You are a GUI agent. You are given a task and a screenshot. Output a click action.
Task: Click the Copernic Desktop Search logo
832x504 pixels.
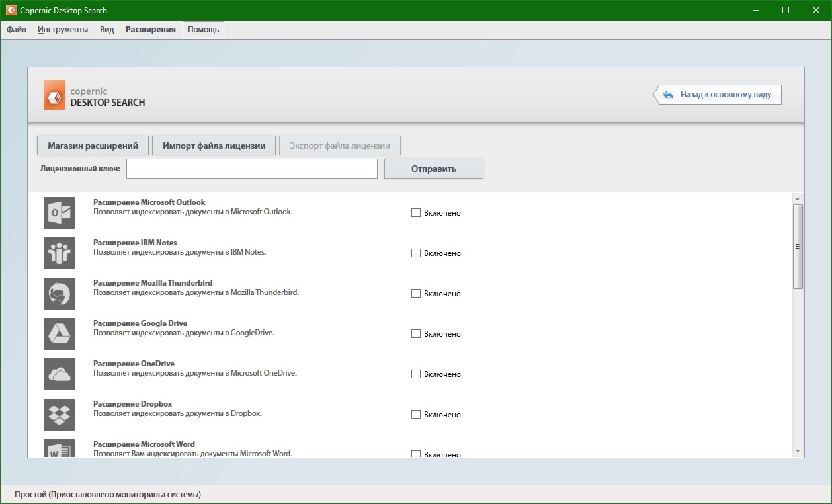pos(95,95)
